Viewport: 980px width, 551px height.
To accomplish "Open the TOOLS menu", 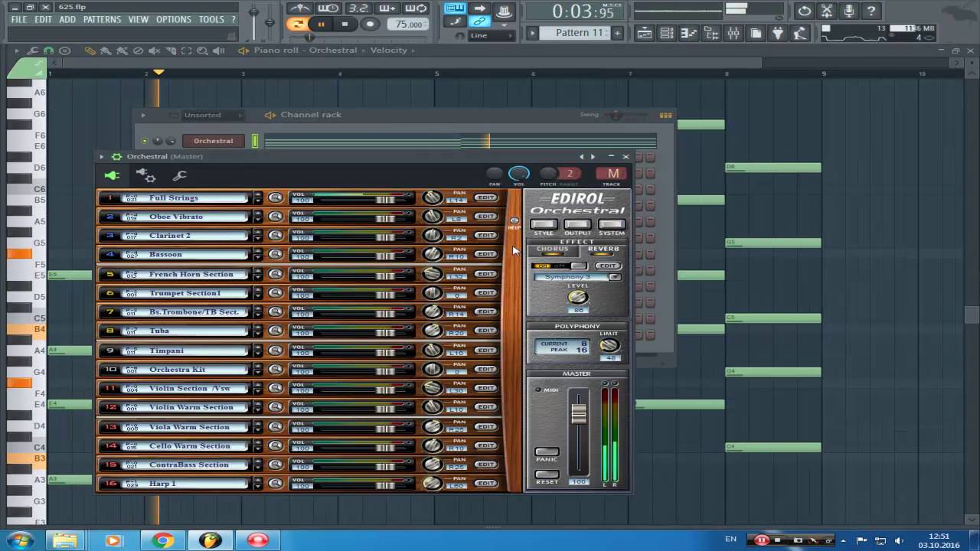I will pyautogui.click(x=211, y=20).
